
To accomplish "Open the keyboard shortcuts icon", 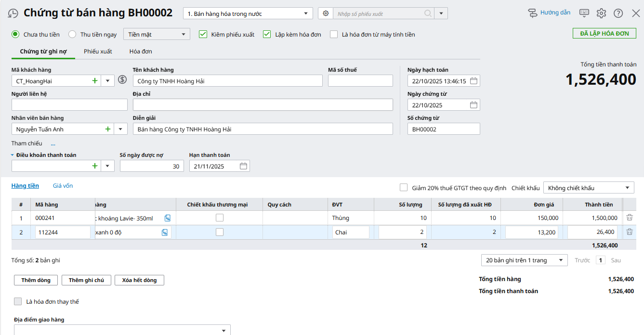I will coord(584,13).
